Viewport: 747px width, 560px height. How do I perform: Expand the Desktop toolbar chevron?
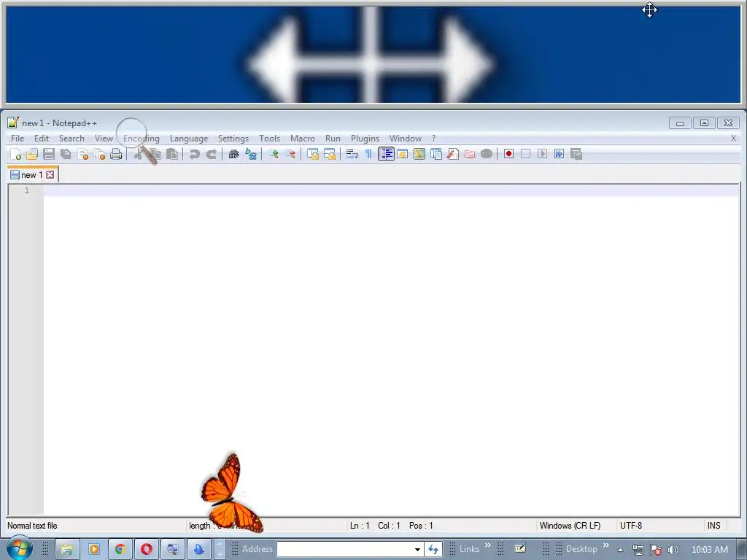606,545
